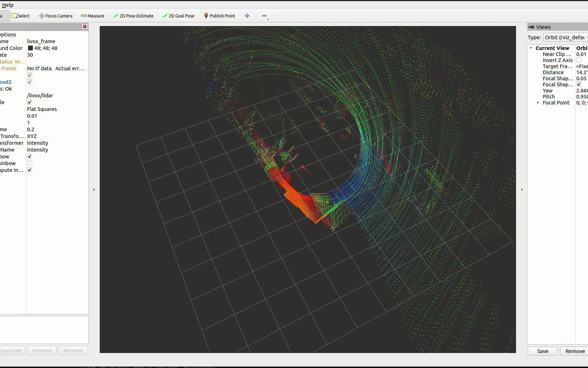Select the 2D Pose Estimate tool
The width and height of the screenshot is (588, 368).
[133, 16]
